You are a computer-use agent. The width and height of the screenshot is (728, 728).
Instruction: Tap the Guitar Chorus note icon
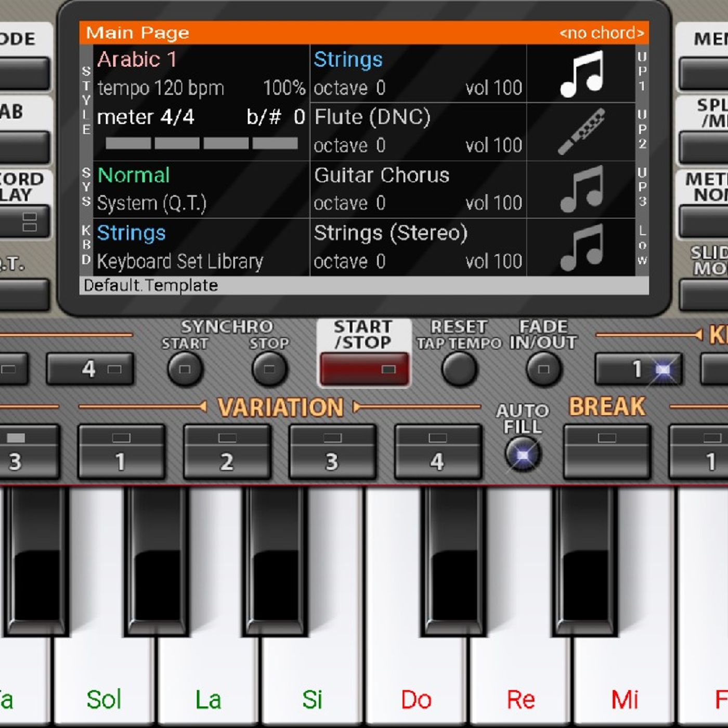pyautogui.click(x=581, y=189)
